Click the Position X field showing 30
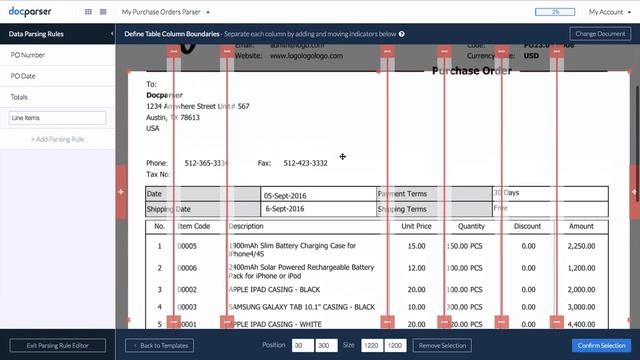 click(x=303, y=345)
